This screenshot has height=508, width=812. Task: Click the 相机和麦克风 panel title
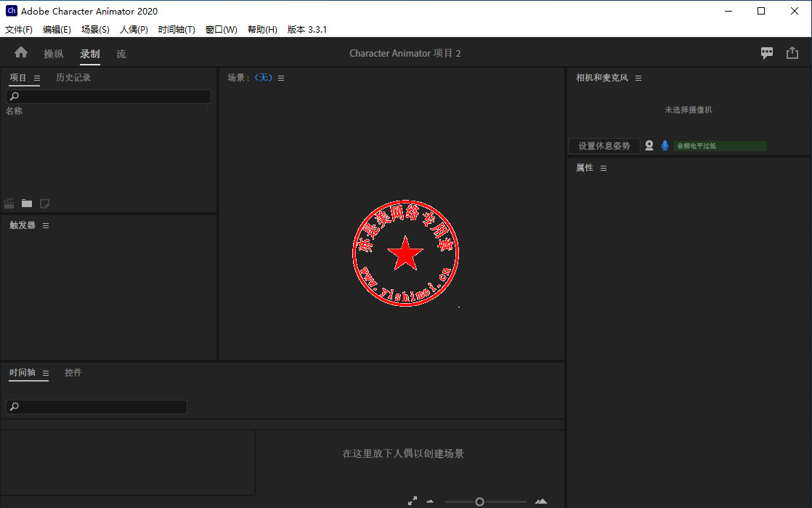click(x=602, y=78)
